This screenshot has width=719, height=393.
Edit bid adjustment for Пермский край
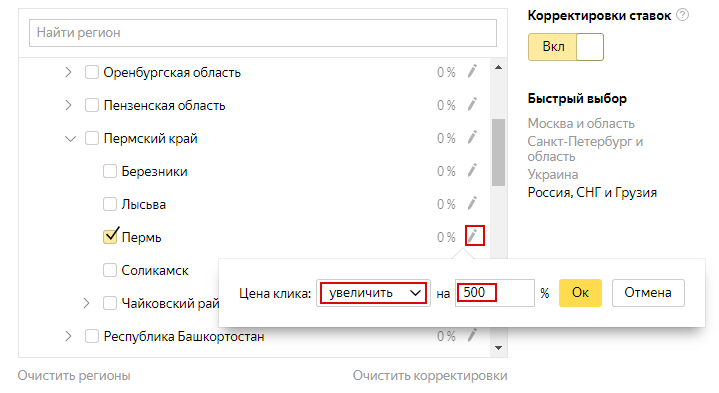pos(472,138)
